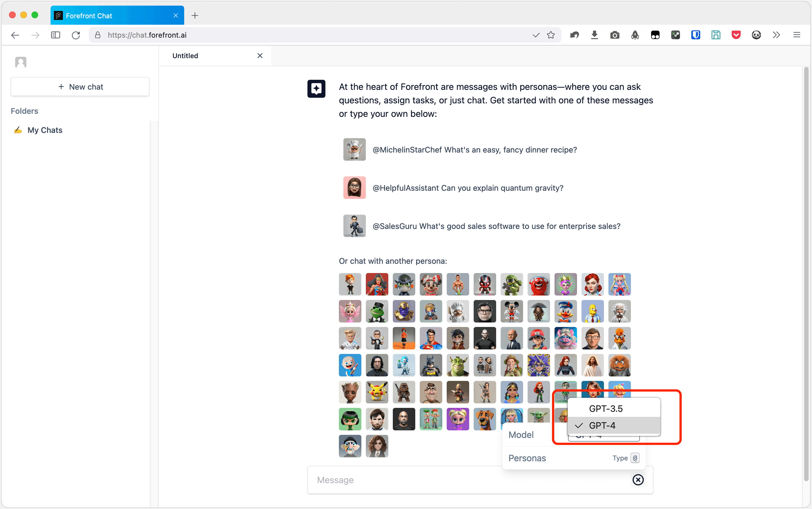812x509 pixels.
Task: Click the screenshot camera toolbar icon
Action: coord(614,35)
